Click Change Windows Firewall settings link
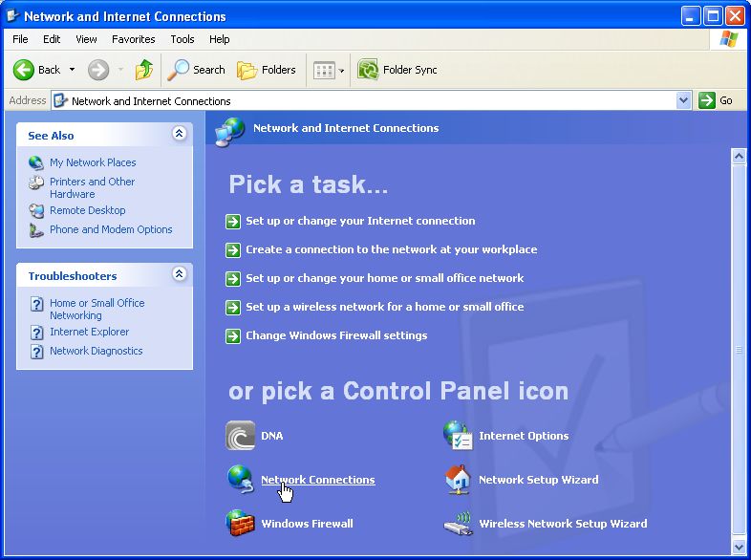 tap(336, 335)
